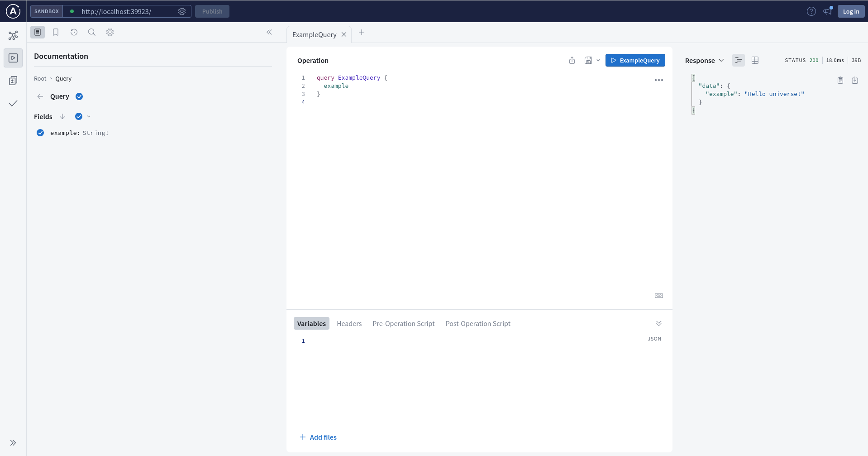Switch the response to table view

point(755,60)
